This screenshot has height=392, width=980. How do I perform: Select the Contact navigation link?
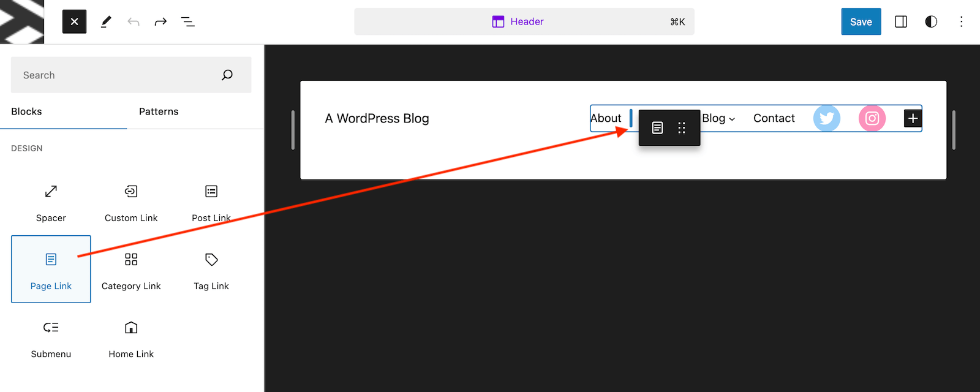click(774, 118)
